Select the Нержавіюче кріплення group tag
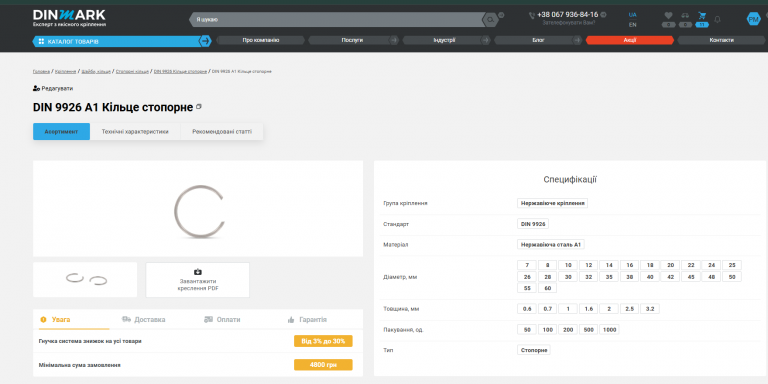Viewport: 768px width, 384px height. [x=552, y=203]
